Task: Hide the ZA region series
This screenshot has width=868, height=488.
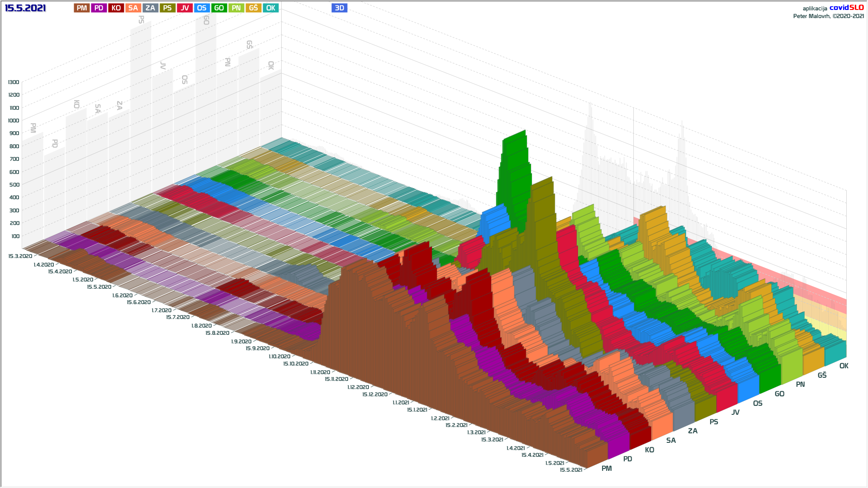Action: pyautogui.click(x=150, y=8)
